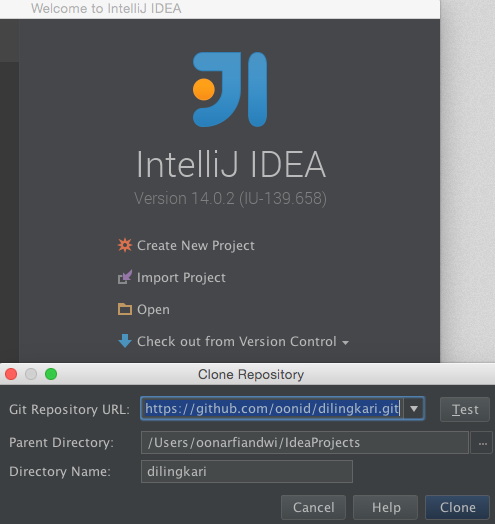
Task: Open the Create New Project link
Action: [x=196, y=246]
